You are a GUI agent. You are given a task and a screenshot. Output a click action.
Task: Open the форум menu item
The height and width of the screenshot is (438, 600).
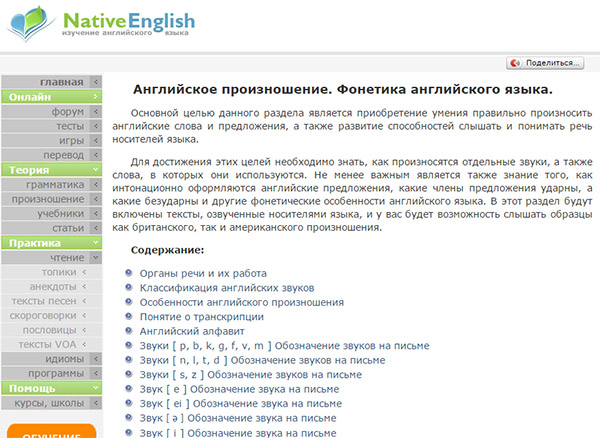[67, 112]
